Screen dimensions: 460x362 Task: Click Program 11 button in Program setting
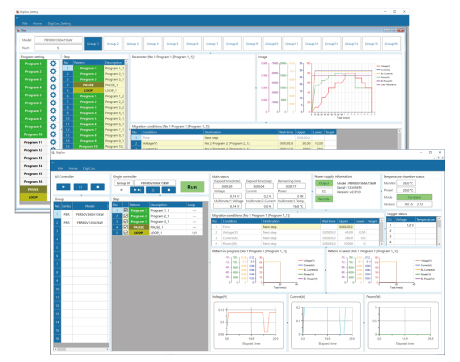33,142
